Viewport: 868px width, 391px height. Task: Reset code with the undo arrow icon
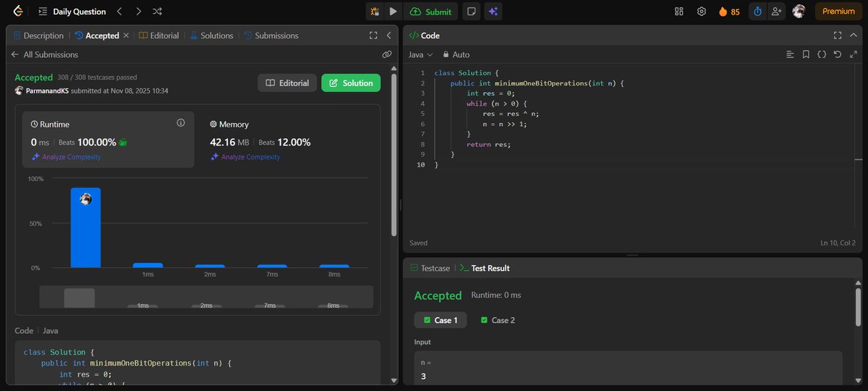[x=838, y=54]
